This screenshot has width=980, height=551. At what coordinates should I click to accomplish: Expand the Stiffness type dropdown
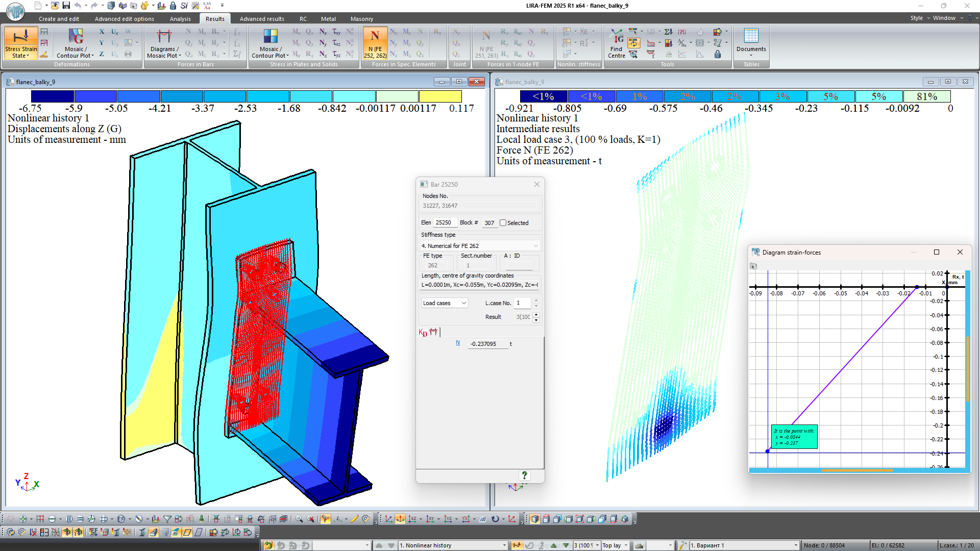click(535, 246)
